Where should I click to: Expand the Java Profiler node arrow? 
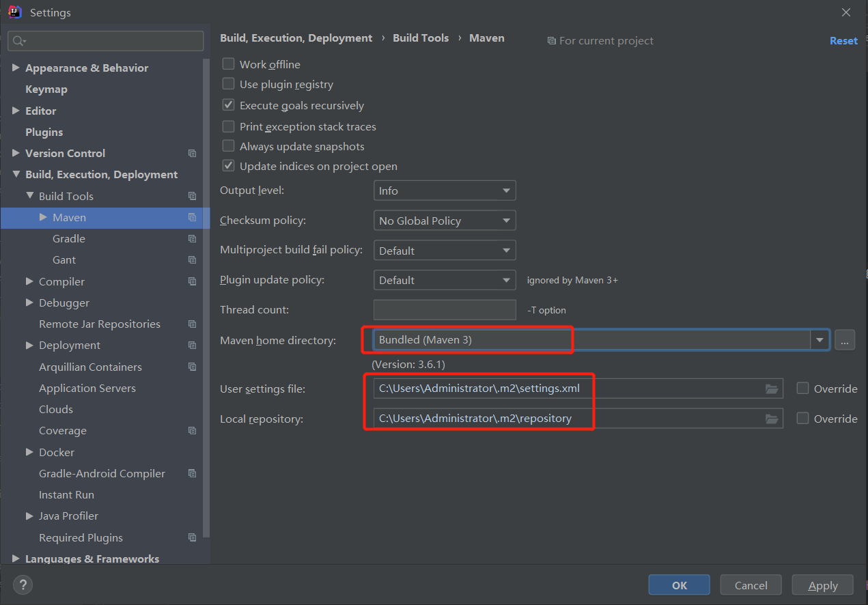(x=29, y=516)
